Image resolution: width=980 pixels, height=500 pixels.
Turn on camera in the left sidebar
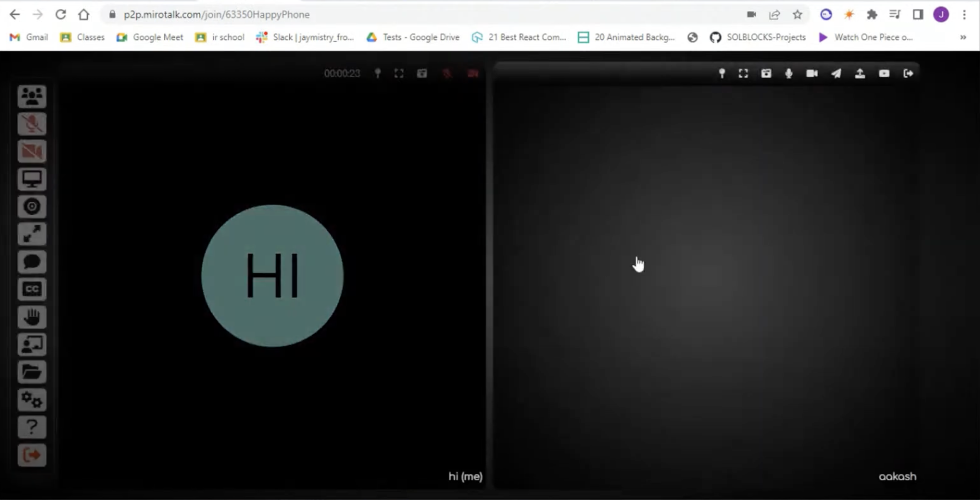[32, 151]
